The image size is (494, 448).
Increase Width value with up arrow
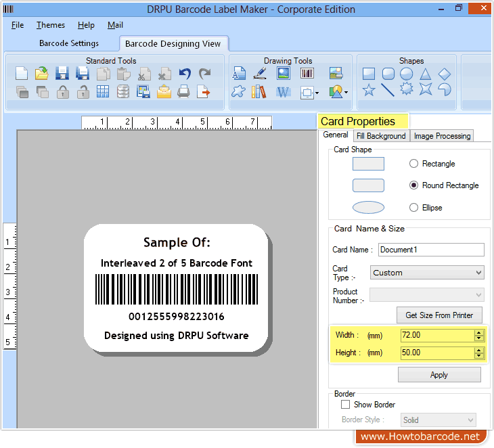[479, 333]
